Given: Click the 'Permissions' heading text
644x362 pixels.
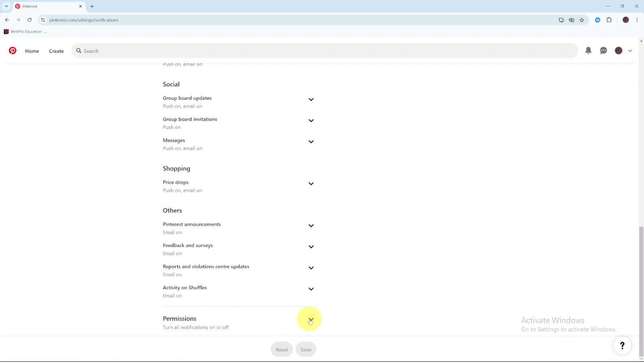Looking at the screenshot, I should 180,319.
